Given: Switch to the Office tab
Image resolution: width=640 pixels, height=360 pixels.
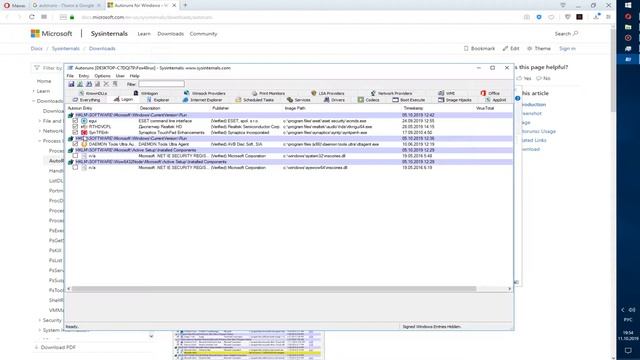Looking at the screenshot, I should click(490, 93).
